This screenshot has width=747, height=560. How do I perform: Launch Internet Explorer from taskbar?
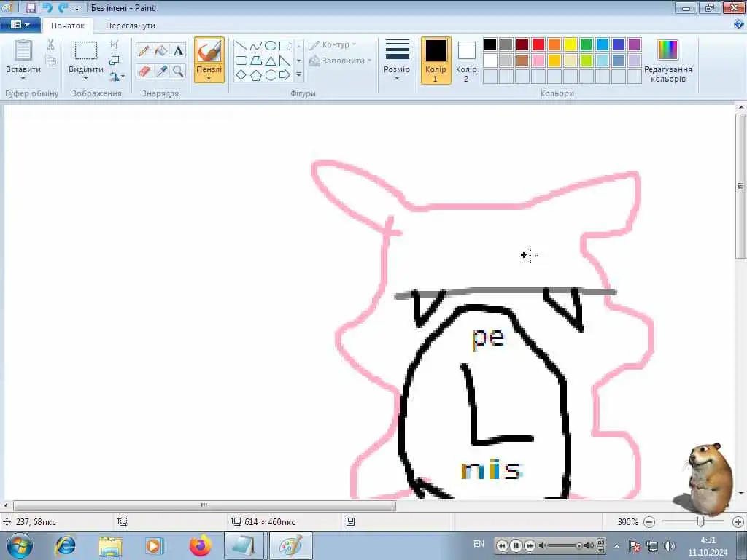click(65, 545)
